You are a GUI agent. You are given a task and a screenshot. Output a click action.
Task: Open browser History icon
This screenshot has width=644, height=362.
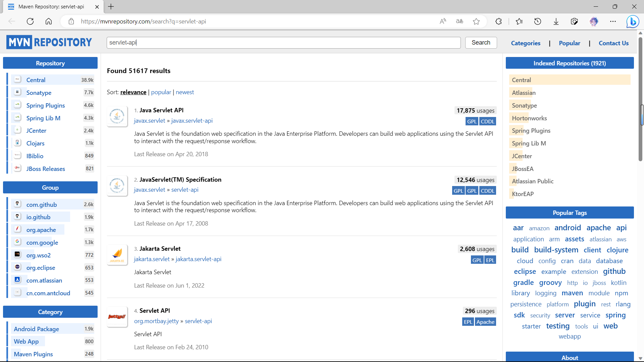(x=537, y=21)
